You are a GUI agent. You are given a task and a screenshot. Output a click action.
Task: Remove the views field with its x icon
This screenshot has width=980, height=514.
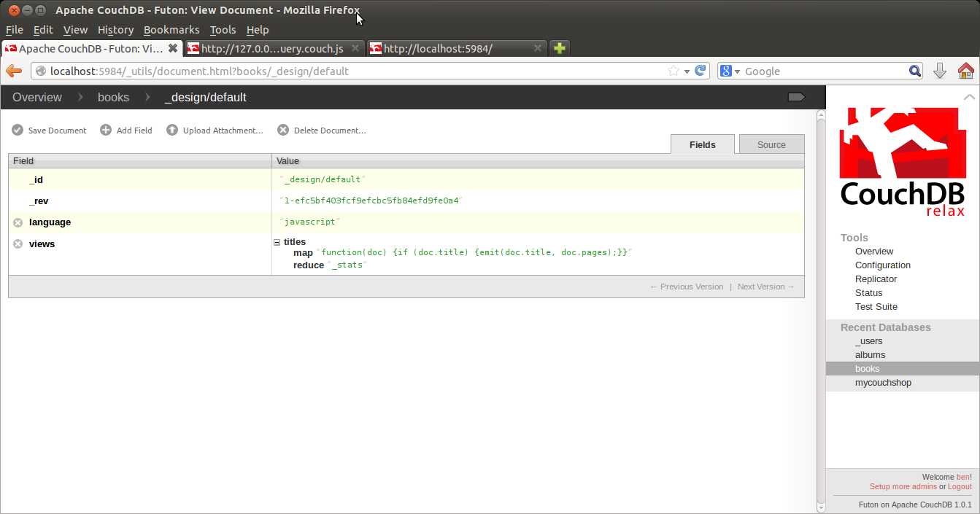[18, 244]
